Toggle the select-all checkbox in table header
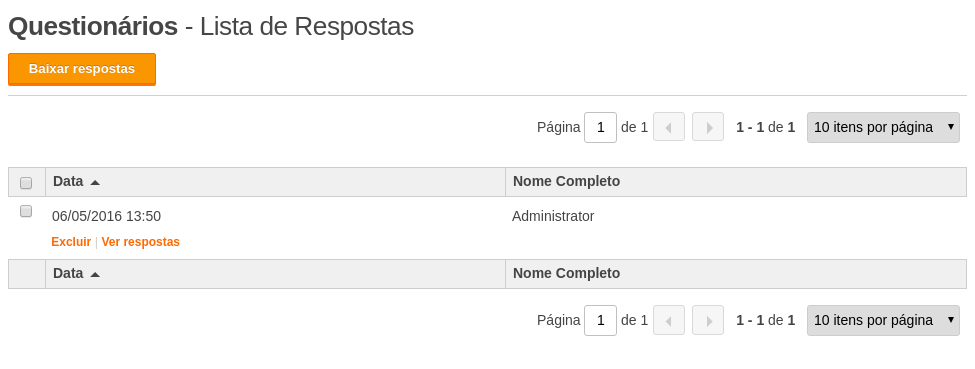Image resolution: width=975 pixels, height=369 pixels. point(26,183)
